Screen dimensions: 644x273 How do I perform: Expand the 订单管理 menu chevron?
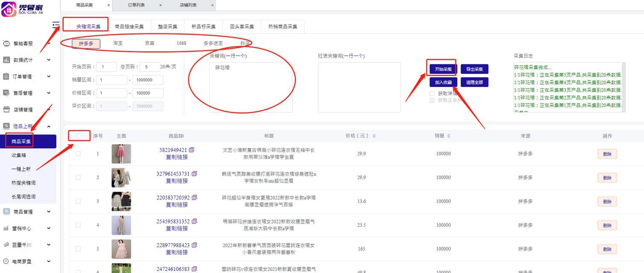pyautogui.click(x=49, y=76)
